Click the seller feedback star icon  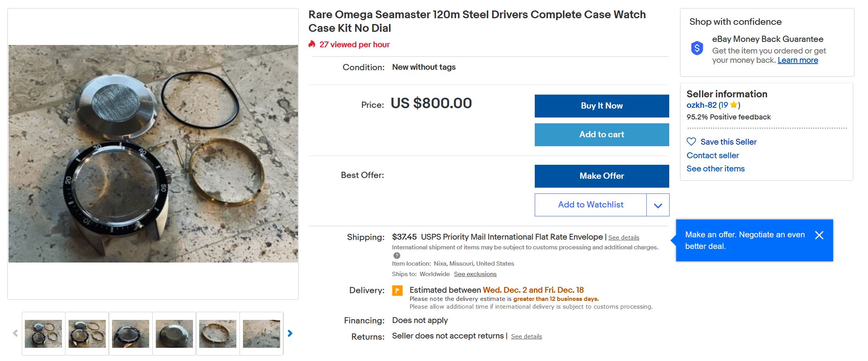click(733, 105)
